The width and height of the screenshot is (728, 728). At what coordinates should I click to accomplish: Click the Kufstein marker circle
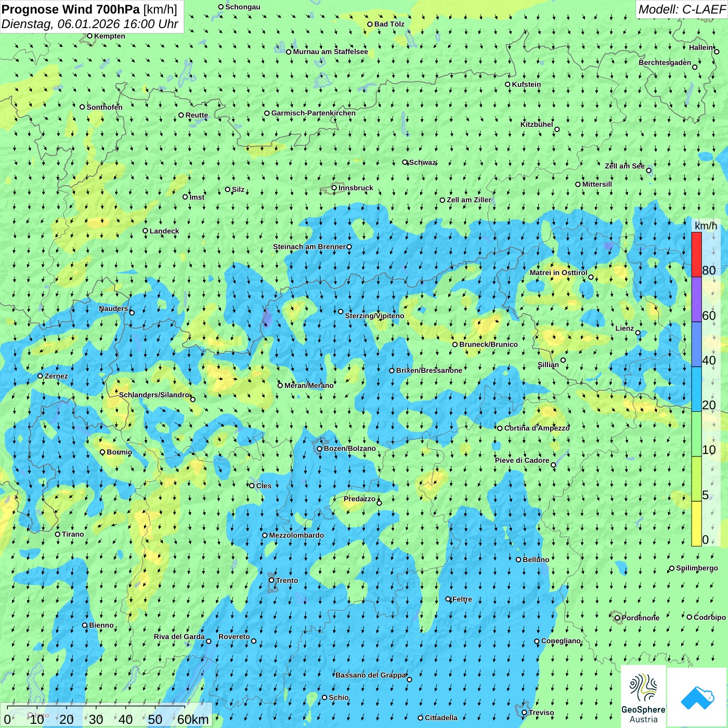coord(508,84)
